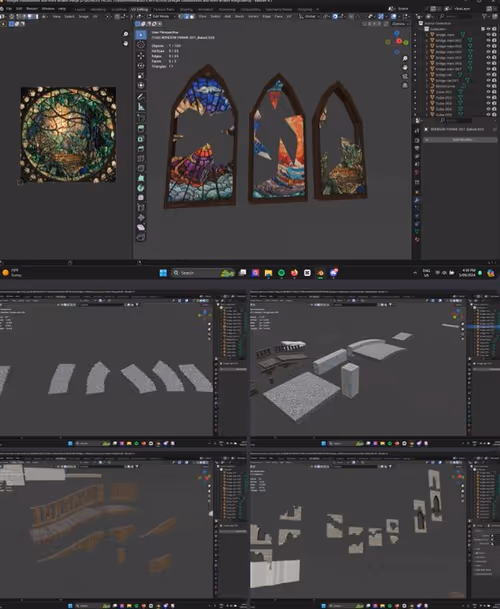Open the Mesh menu in viewport header
The height and width of the screenshot is (609, 500).
239,17
